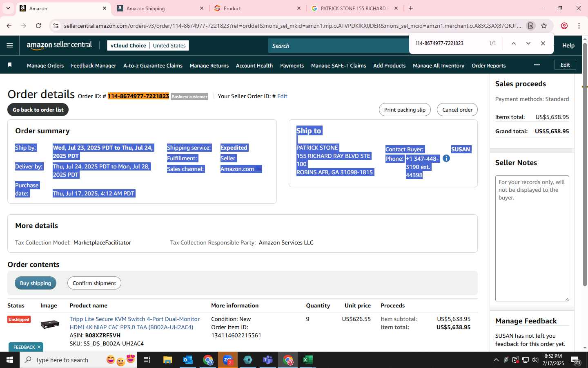Click the Windows taskbar search box
This screenshot has width=588, height=368.
[78, 360]
